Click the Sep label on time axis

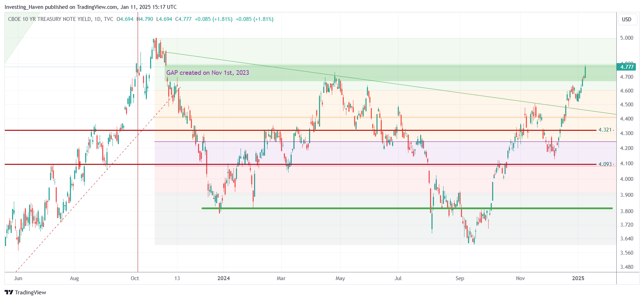coord(460,278)
